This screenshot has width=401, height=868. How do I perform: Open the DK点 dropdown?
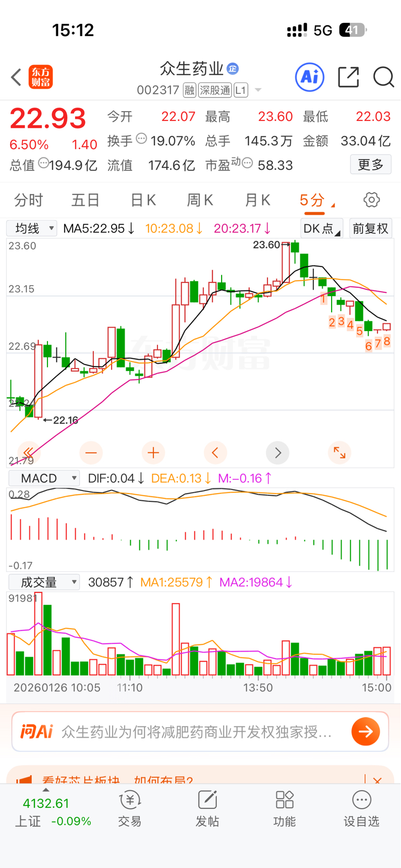(322, 228)
